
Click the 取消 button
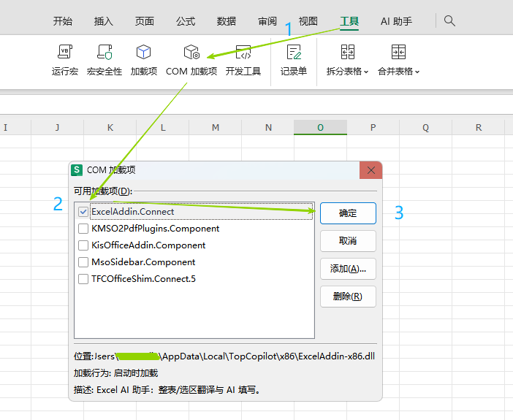348,241
